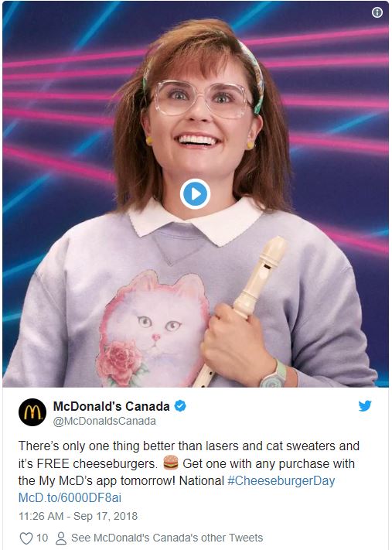
Task: Open the McDonald's Canada profile name
Action: pyautogui.click(x=111, y=406)
